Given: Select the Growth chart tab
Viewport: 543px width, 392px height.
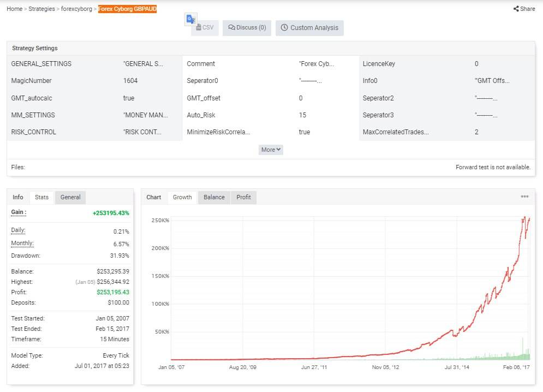Looking at the screenshot, I should (182, 197).
